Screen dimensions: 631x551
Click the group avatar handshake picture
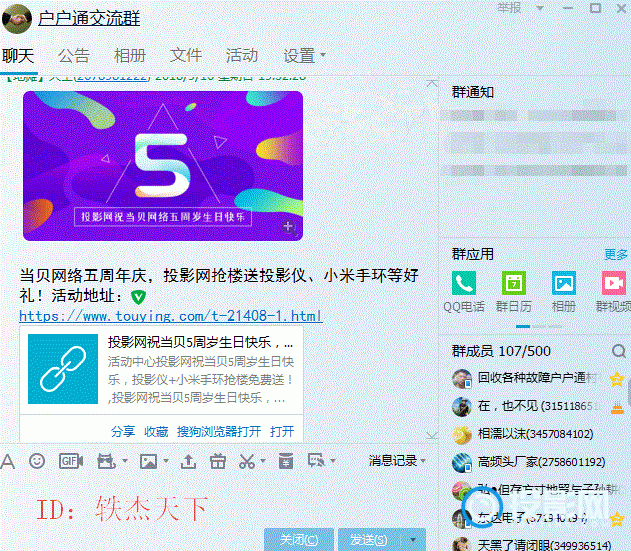(x=17, y=18)
